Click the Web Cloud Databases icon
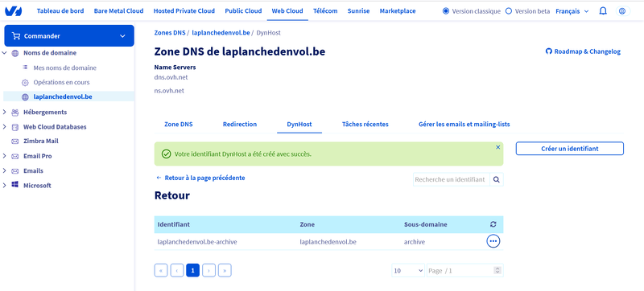The height and width of the screenshot is (291, 644). coord(15,127)
